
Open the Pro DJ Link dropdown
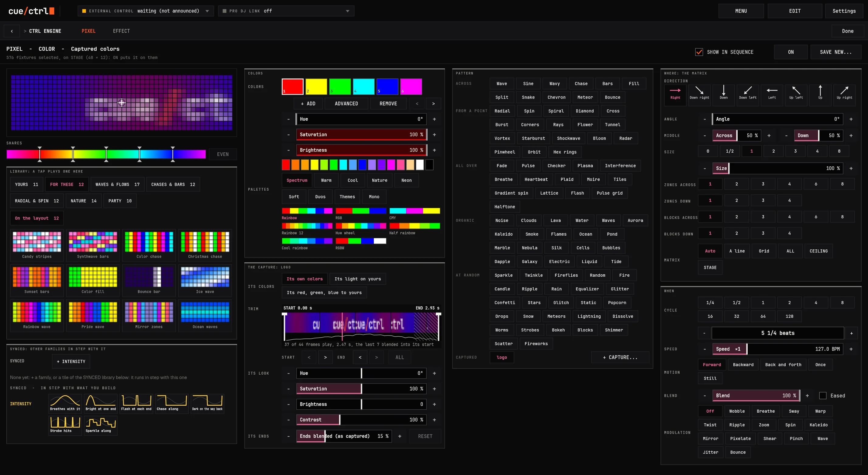pyautogui.click(x=286, y=11)
